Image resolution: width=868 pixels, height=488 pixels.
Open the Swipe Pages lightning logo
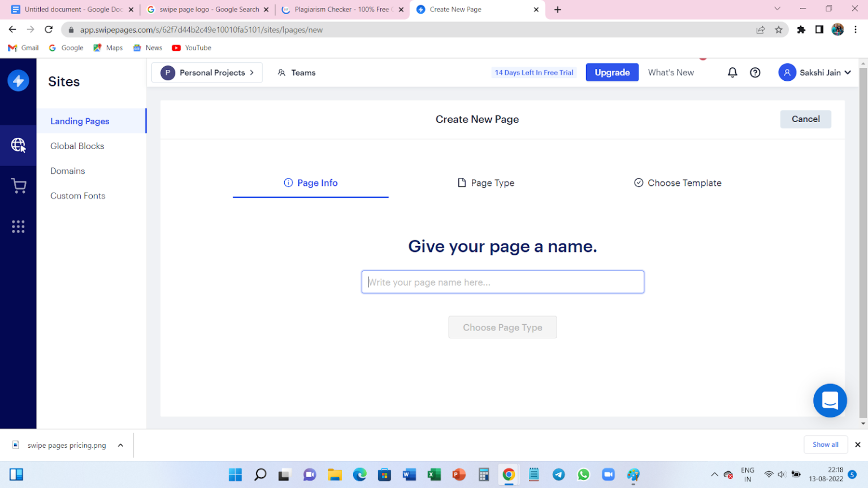18,80
